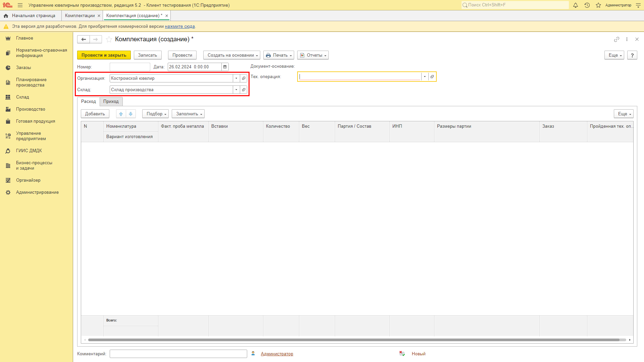The height and width of the screenshot is (362, 644).
Task: Navigate forward with right arrow
Action: click(x=96, y=39)
